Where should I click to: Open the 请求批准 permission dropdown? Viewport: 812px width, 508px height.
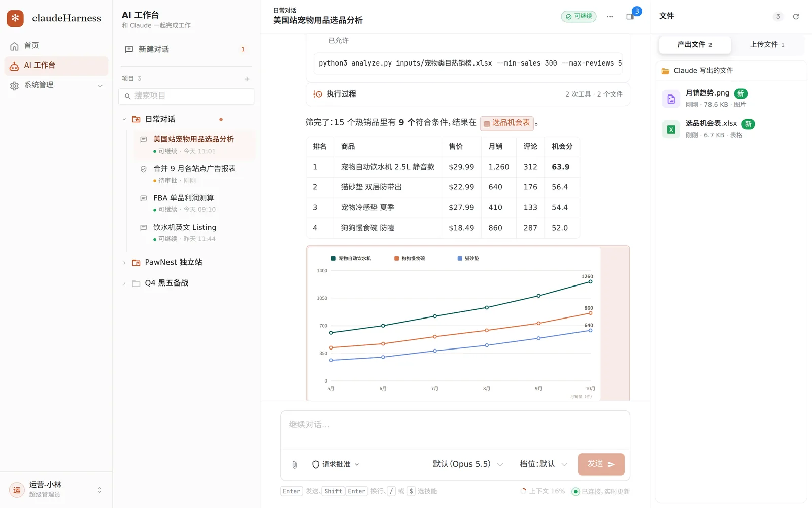(335, 464)
